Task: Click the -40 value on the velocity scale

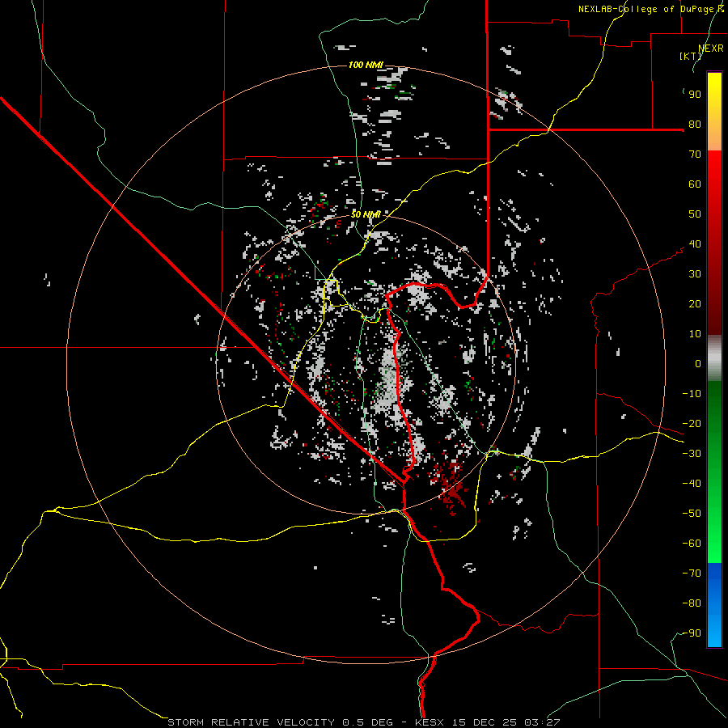Action: coord(692,484)
